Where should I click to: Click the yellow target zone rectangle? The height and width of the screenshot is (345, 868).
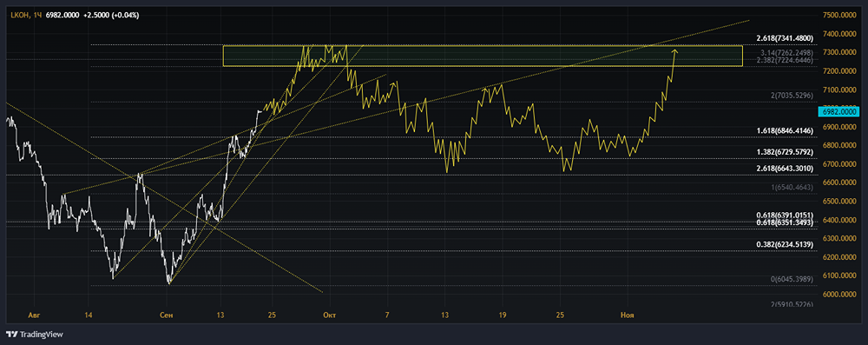click(x=483, y=56)
